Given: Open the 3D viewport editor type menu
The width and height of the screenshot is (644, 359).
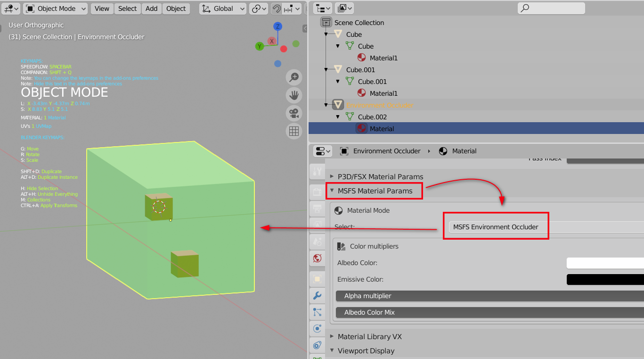Looking at the screenshot, I should click(x=10, y=8).
